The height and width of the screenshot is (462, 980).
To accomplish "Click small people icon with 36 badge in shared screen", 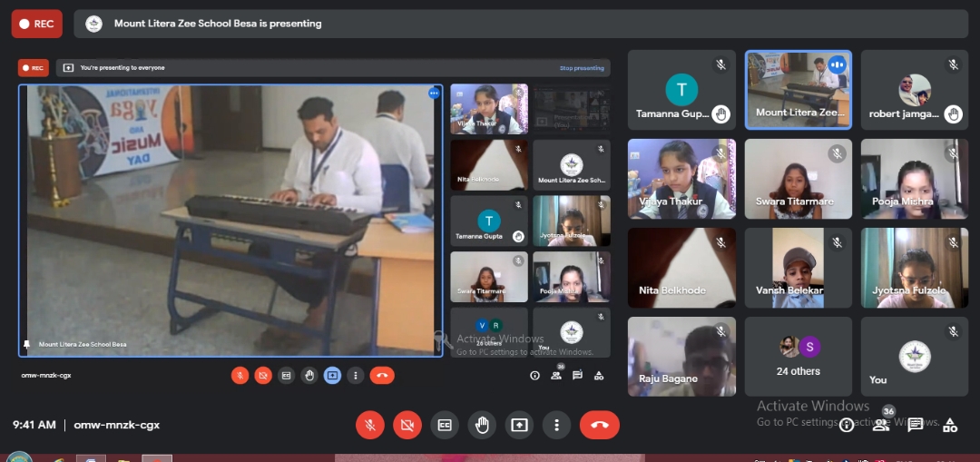I will point(556,375).
